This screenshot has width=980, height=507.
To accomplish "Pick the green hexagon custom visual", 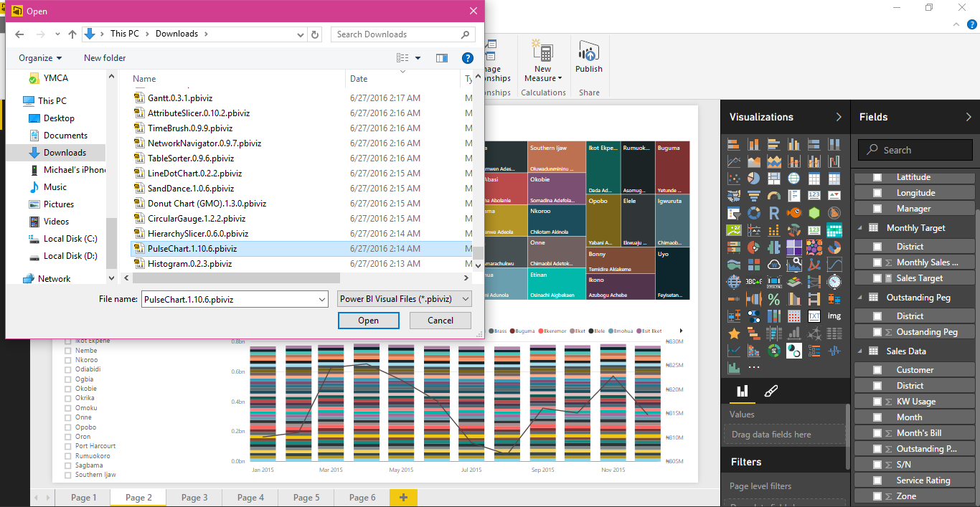I will [x=814, y=213].
